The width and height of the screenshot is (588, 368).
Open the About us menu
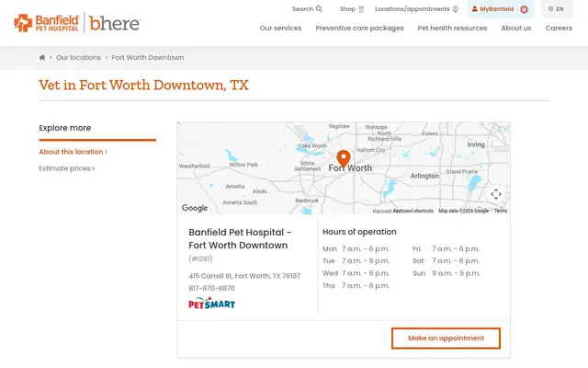(x=516, y=29)
